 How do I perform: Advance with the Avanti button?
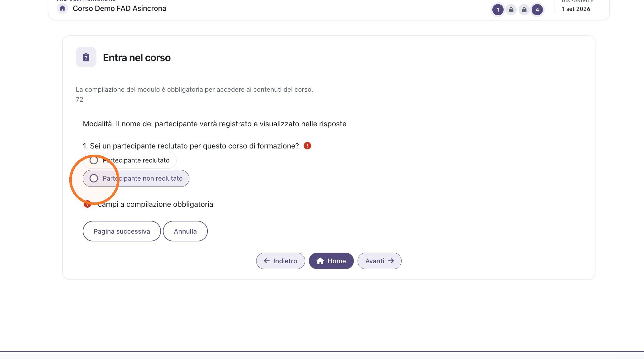click(x=379, y=261)
